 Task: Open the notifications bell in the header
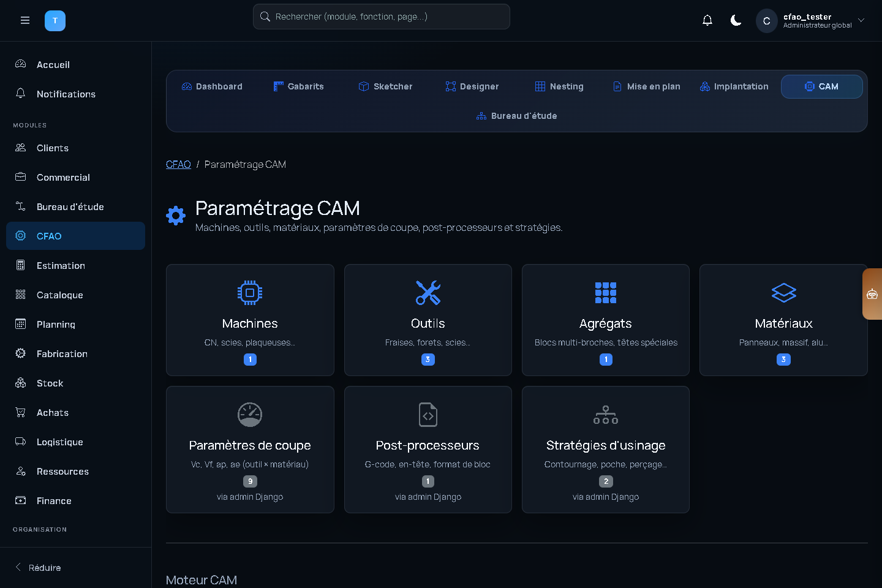707,20
